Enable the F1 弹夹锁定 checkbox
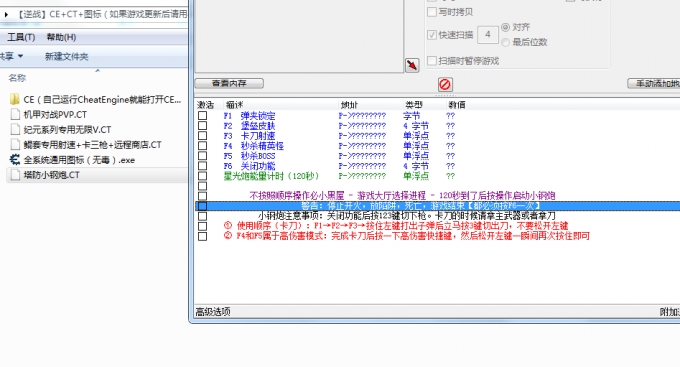This screenshot has width=680, height=367. pos(203,115)
